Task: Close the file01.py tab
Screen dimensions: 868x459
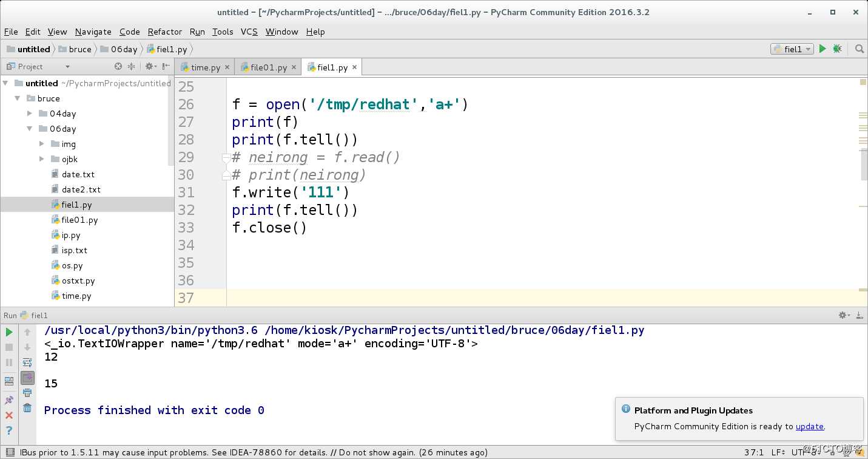Action: (x=294, y=67)
